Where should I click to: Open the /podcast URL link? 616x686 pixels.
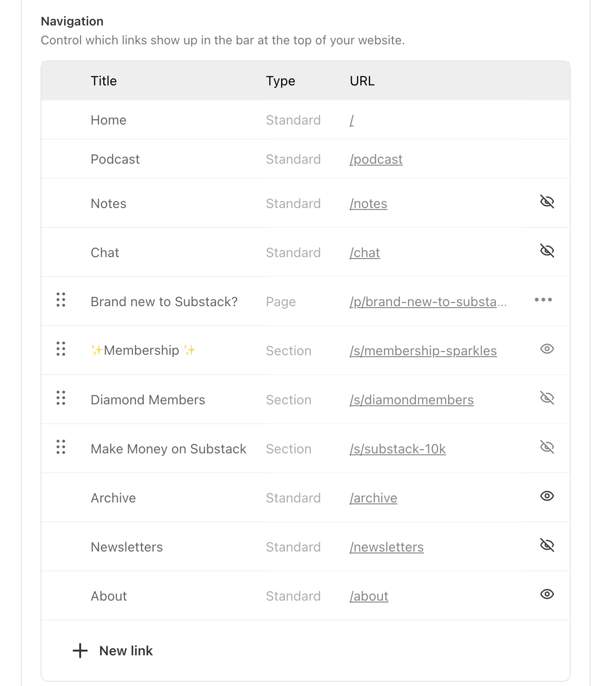click(x=376, y=159)
